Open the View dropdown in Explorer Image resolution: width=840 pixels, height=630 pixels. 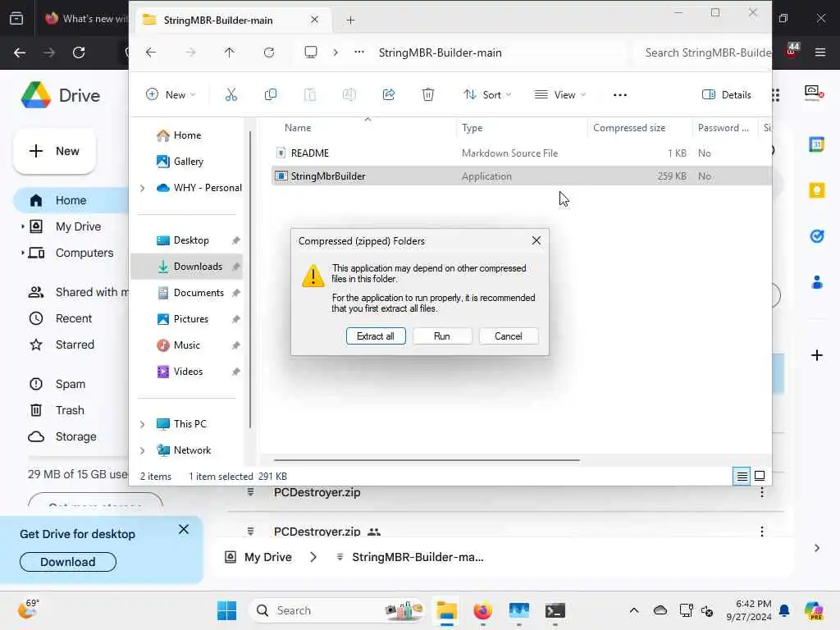click(x=560, y=95)
